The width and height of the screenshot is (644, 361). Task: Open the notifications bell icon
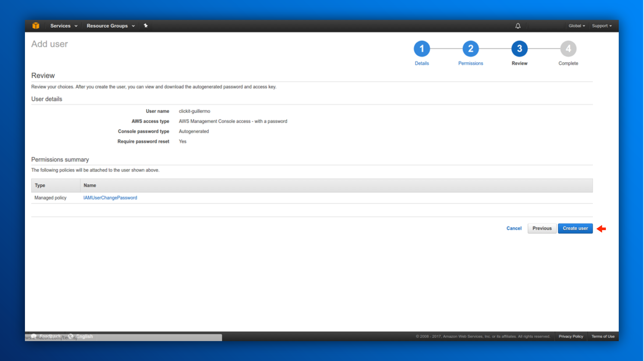(518, 26)
